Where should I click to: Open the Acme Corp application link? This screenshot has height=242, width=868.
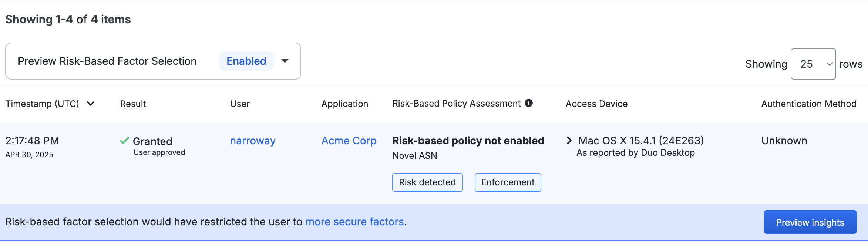point(348,141)
